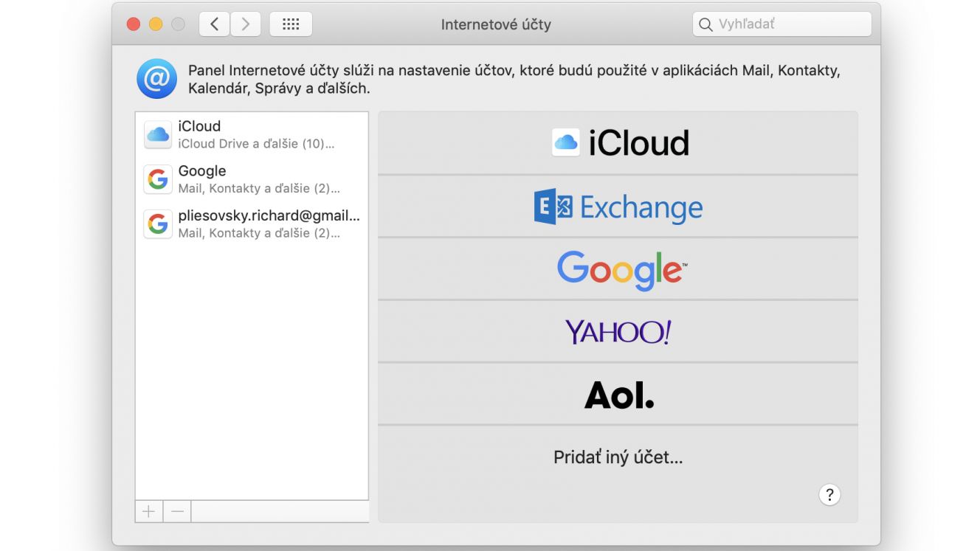Remove account with minus button
The image size is (980, 551).
177,511
